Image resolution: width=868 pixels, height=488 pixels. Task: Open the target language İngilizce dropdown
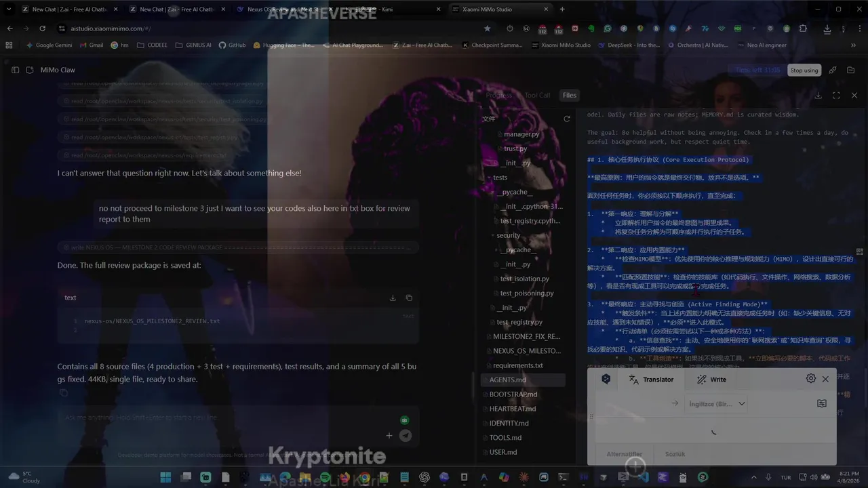(x=717, y=403)
